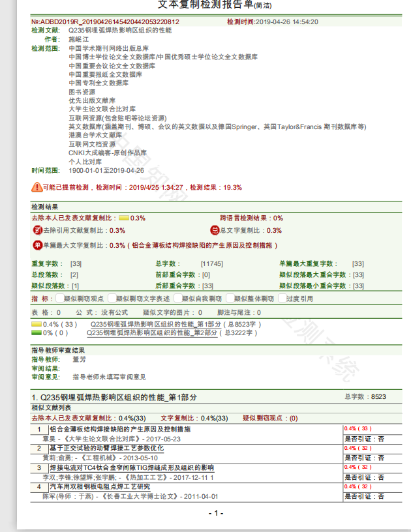This screenshot has width=411, height=532.
Task: Click 0.4% ( 32 ) for source row 2
Action: [358, 448]
